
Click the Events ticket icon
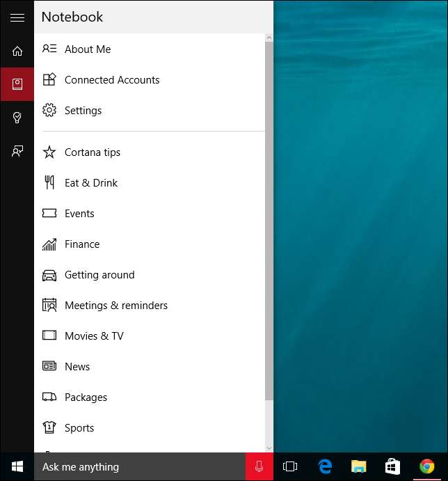point(49,213)
